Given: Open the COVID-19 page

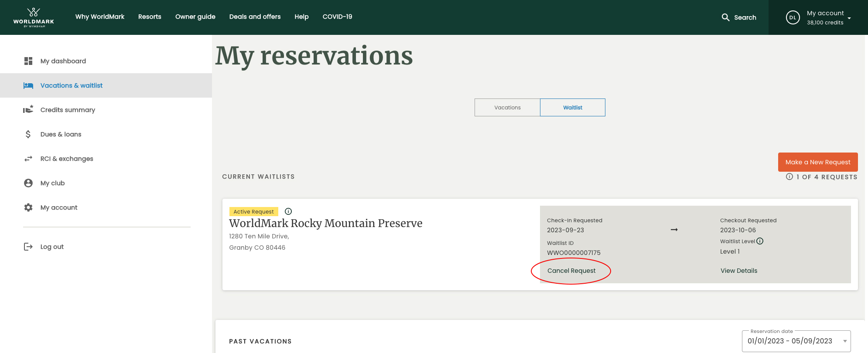Looking at the screenshot, I should tap(337, 17).
